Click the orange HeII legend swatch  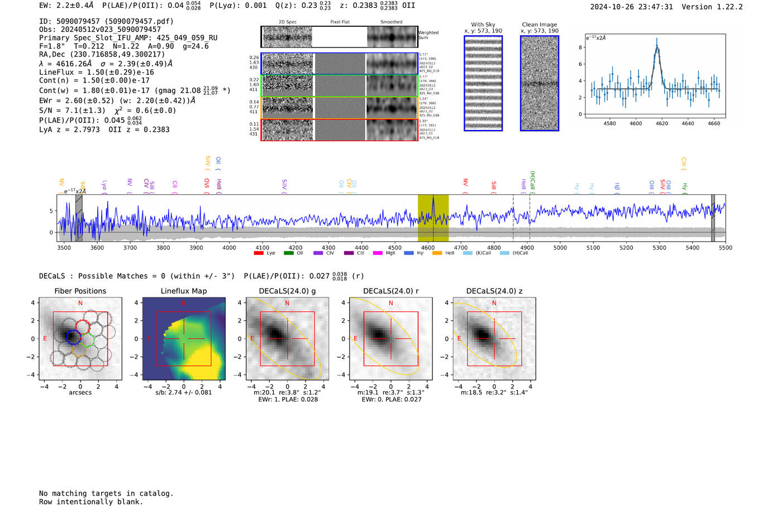437,253
